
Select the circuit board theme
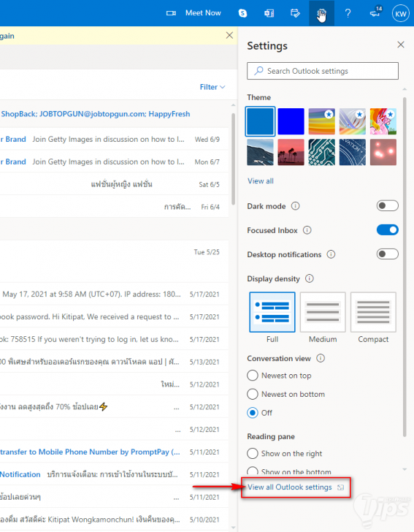click(x=322, y=152)
